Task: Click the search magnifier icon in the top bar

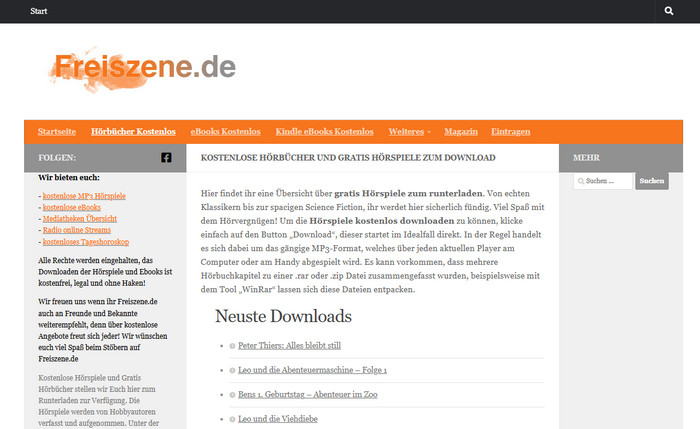Action: click(x=668, y=11)
